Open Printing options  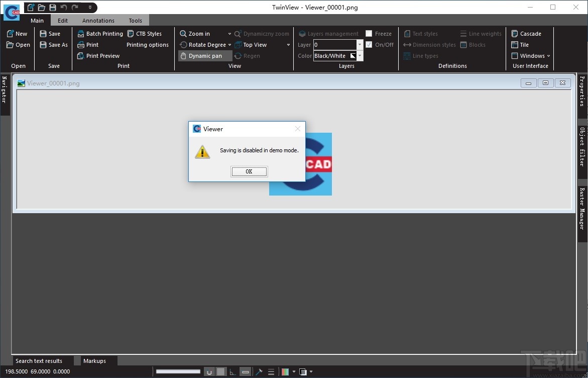click(147, 45)
